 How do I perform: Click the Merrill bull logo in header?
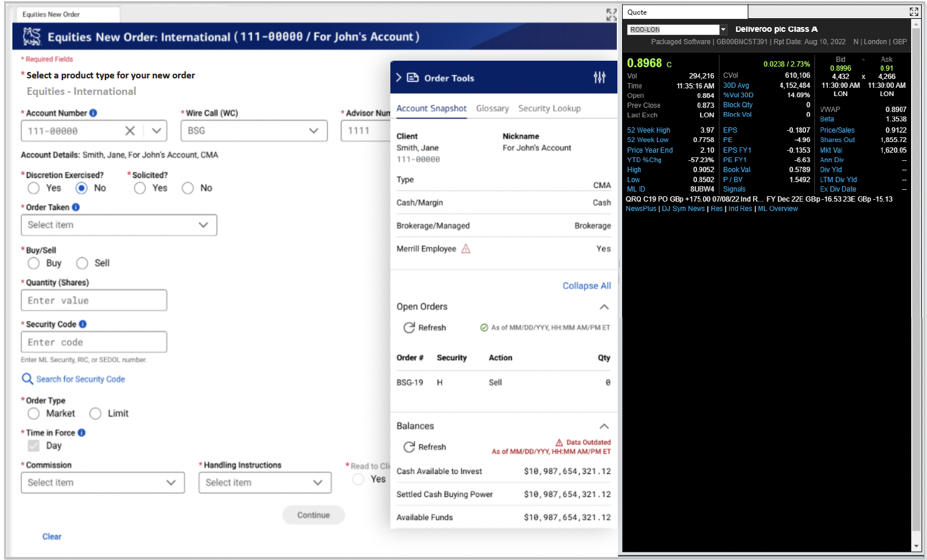(32, 37)
